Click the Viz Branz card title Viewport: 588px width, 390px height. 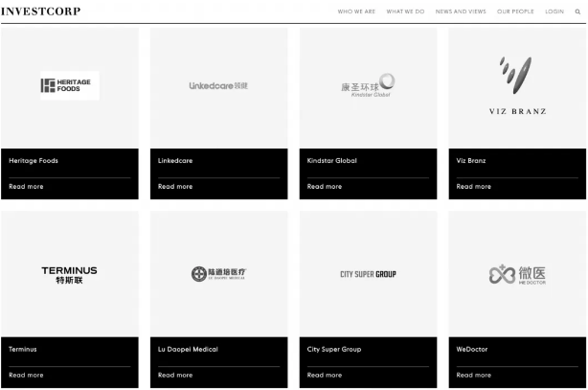click(x=471, y=161)
